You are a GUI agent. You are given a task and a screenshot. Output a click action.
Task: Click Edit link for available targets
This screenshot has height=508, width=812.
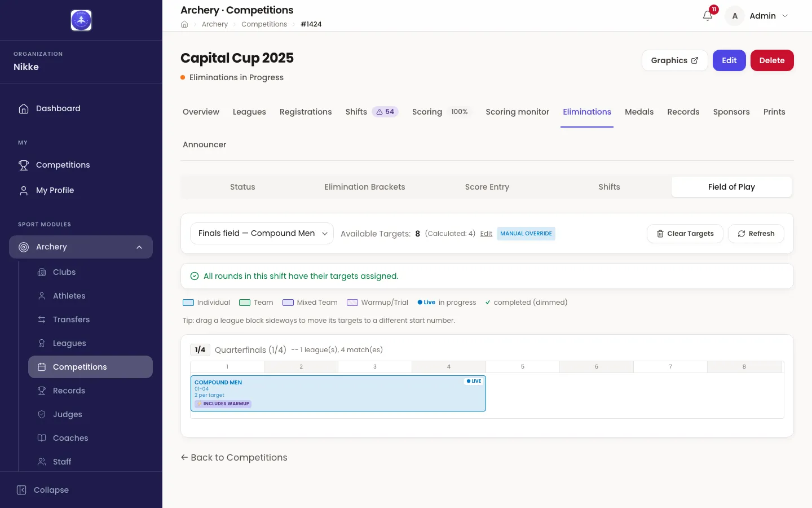click(x=486, y=234)
